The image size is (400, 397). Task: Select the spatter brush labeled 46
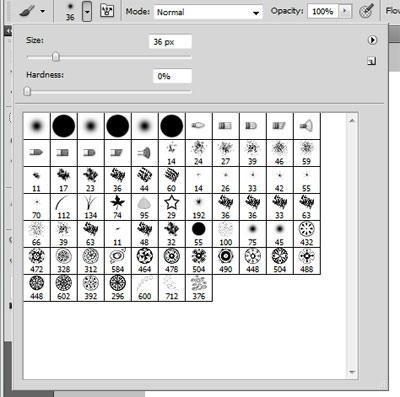coord(280,153)
